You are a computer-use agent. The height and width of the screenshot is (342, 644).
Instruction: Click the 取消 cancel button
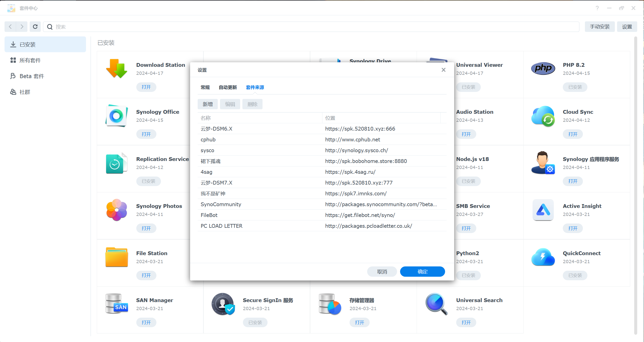tap(382, 271)
